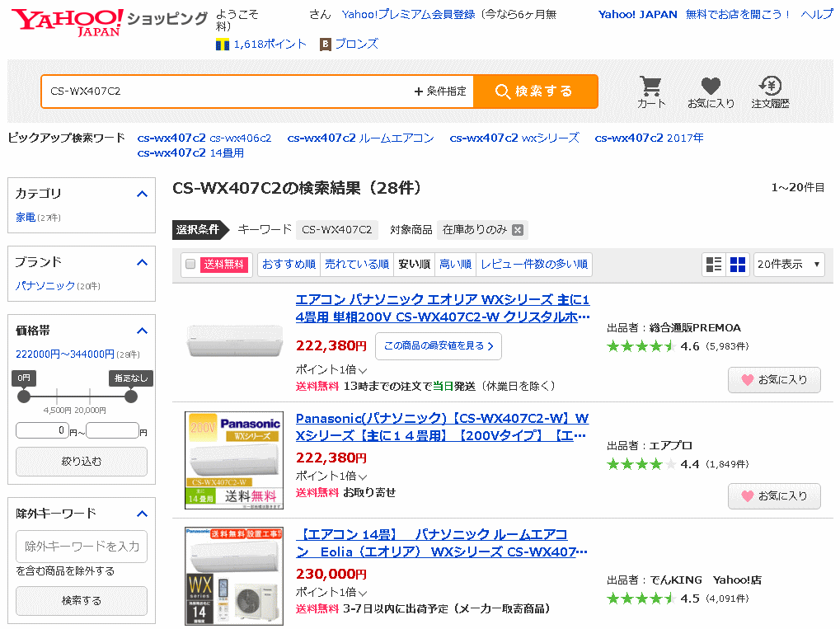Click the 除外キーワードを入力 field
840x629 pixels.
pyautogui.click(x=82, y=547)
